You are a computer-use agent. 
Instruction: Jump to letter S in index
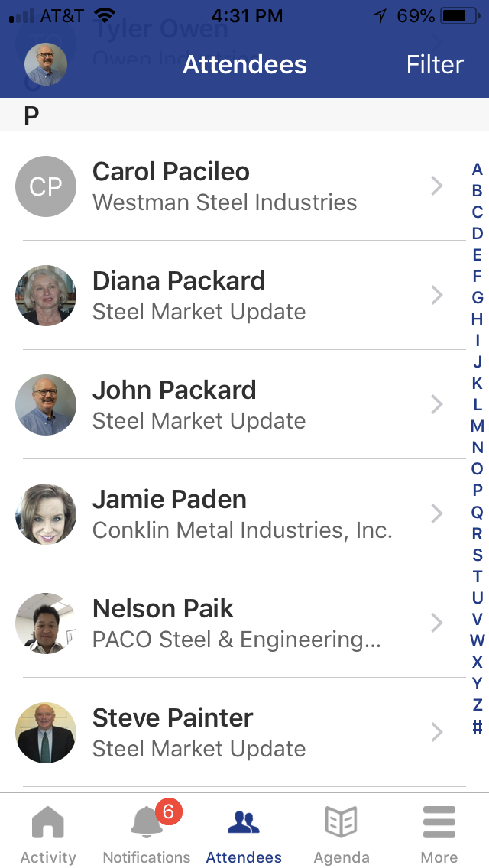pyautogui.click(x=478, y=555)
